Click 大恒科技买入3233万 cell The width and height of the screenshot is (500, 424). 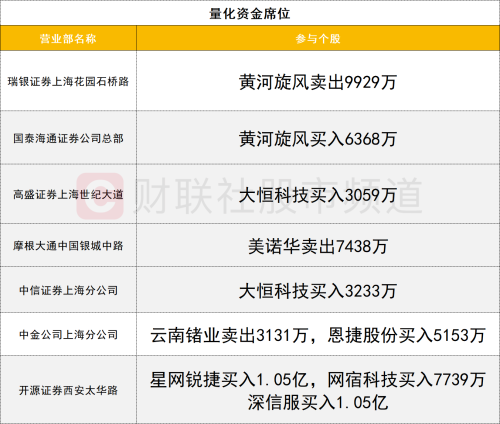[x=318, y=291]
